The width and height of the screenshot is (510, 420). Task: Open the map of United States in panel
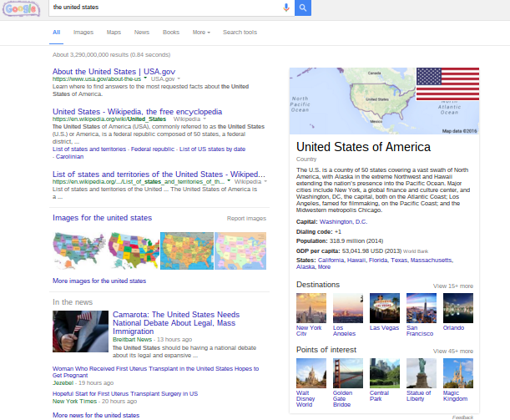pos(353,101)
